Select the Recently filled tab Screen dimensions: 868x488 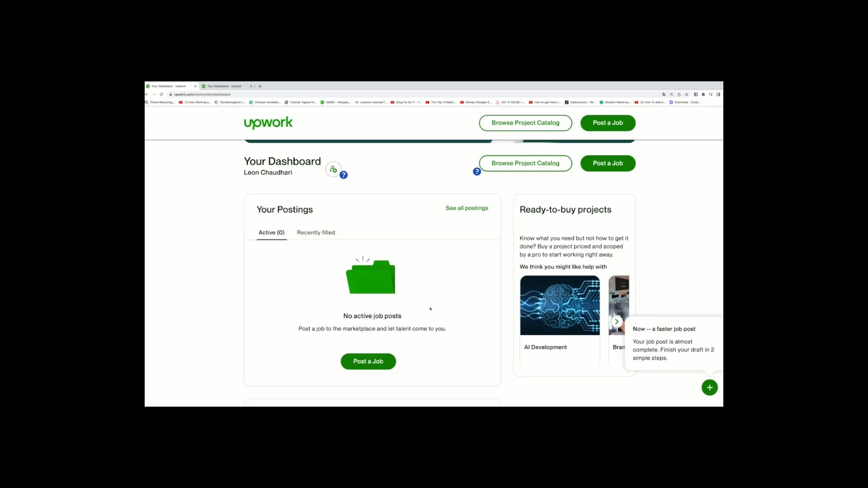tap(316, 232)
